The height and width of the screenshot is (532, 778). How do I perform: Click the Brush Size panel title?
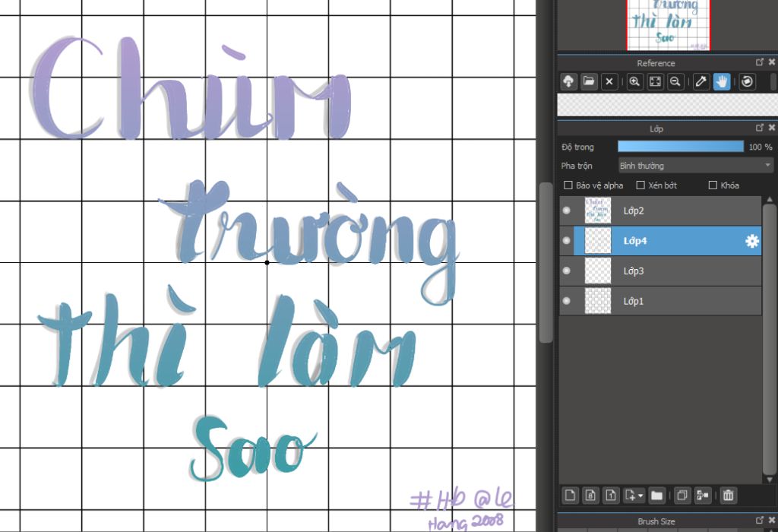coord(656,521)
